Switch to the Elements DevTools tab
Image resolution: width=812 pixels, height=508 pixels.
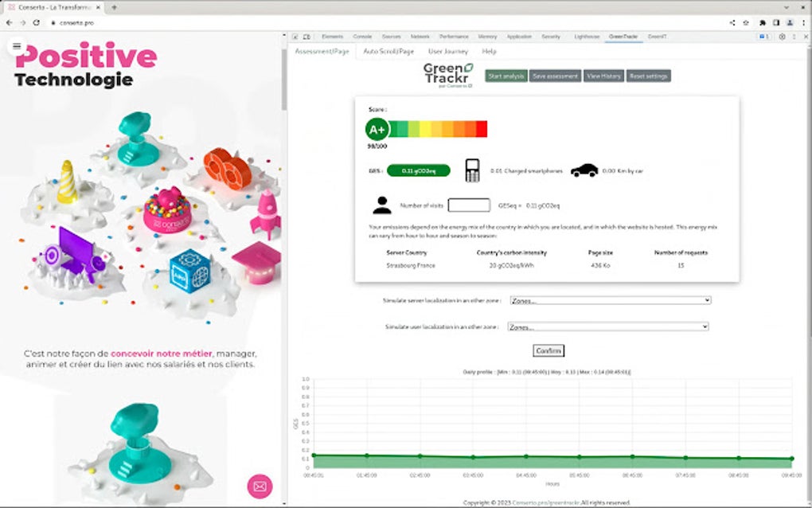click(333, 37)
